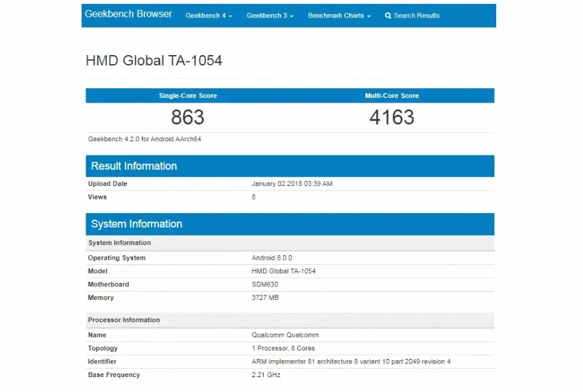Click the Motherboard row label
583x392 pixels.
point(109,284)
